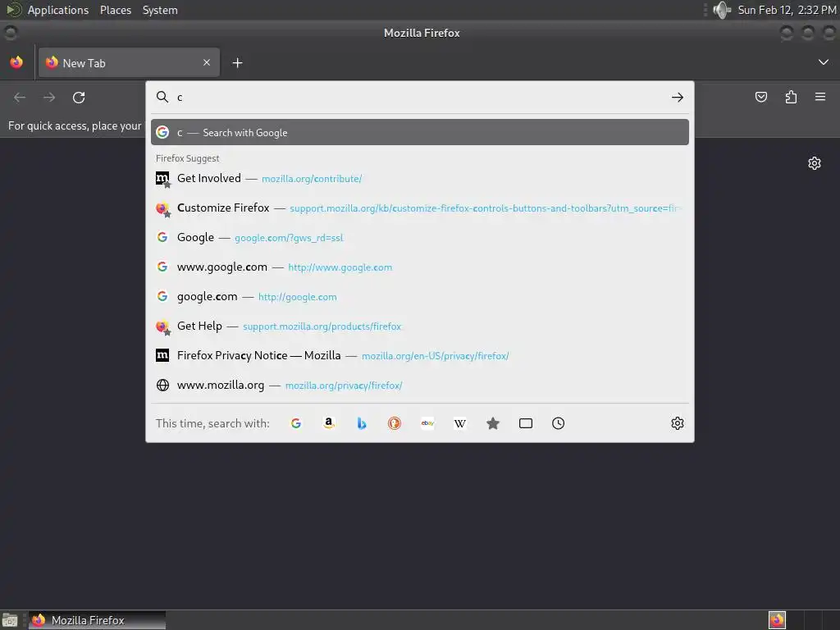This screenshot has width=840, height=630.
Task: Open the Google google.com/?gws_rd=ssl suggestion
Action: pos(420,237)
